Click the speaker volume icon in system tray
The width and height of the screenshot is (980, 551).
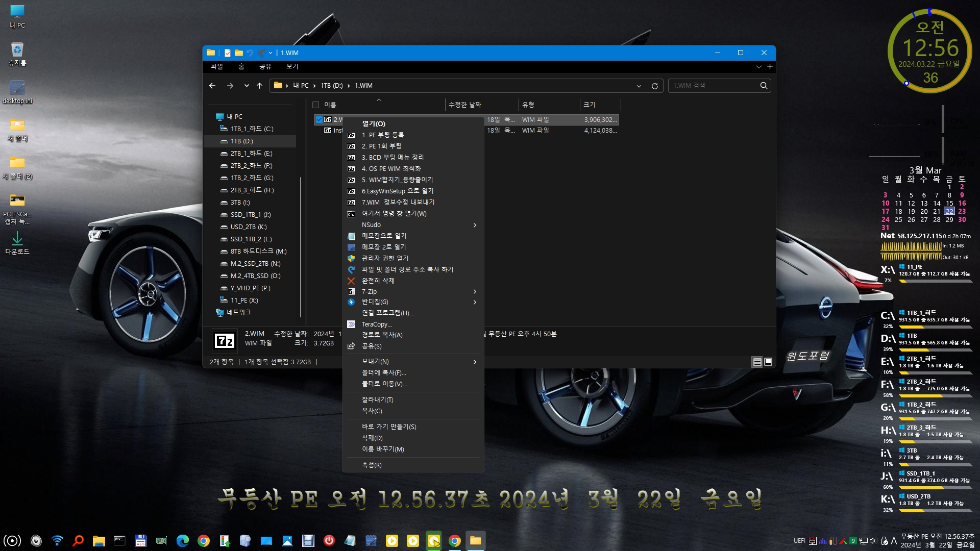(872, 541)
